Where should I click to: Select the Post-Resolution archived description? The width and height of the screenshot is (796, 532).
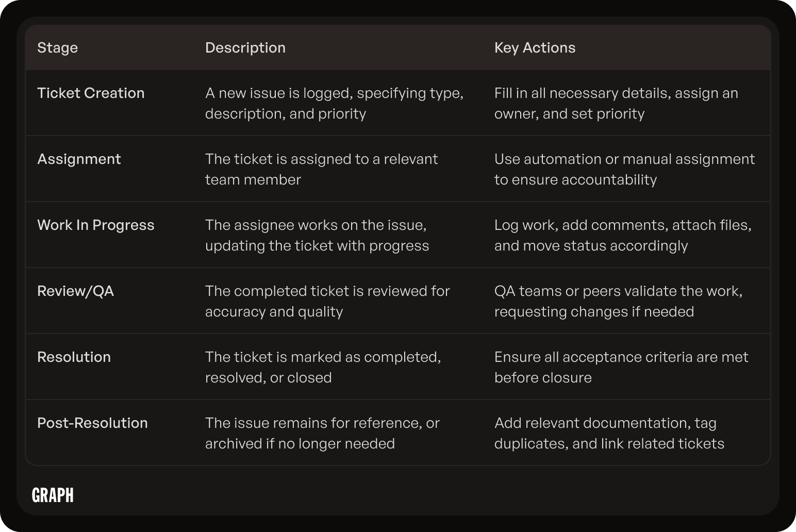click(x=322, y=433)
